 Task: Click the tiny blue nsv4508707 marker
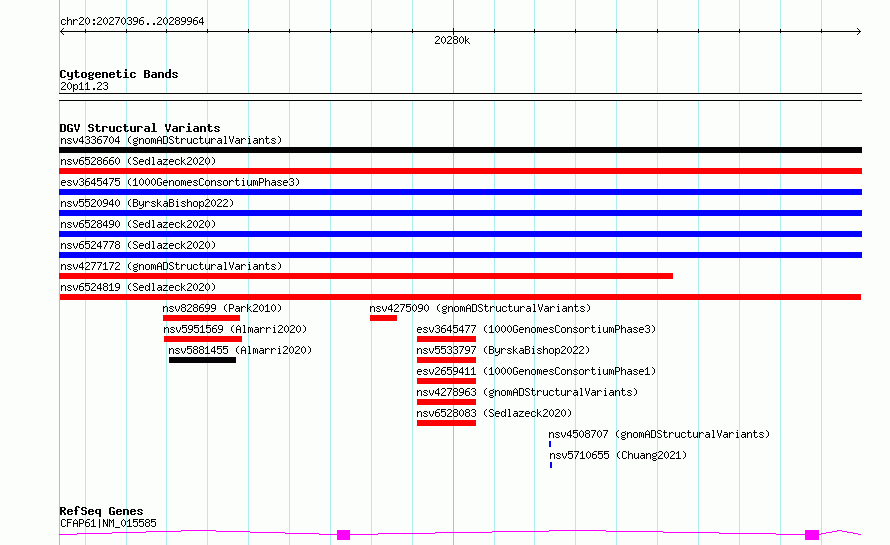click(x=550, y=444)
